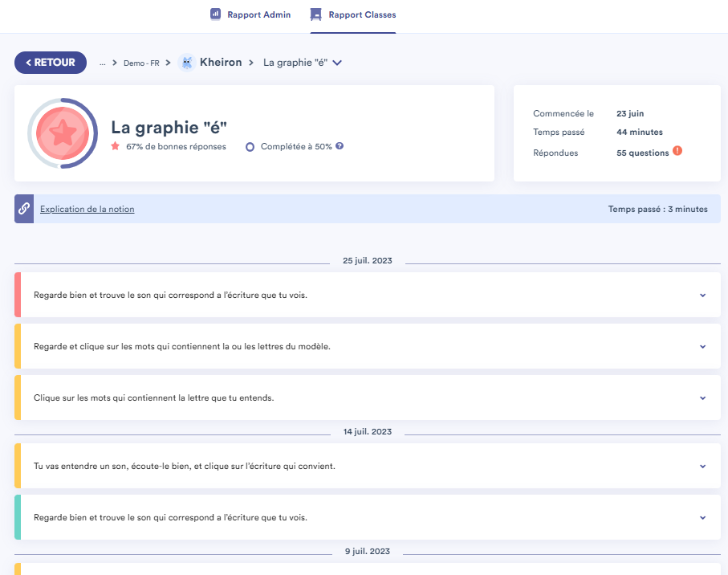Expand the Regarde et clique sur les mots row
Screen dimensions: 728x575
pos(368,346)
